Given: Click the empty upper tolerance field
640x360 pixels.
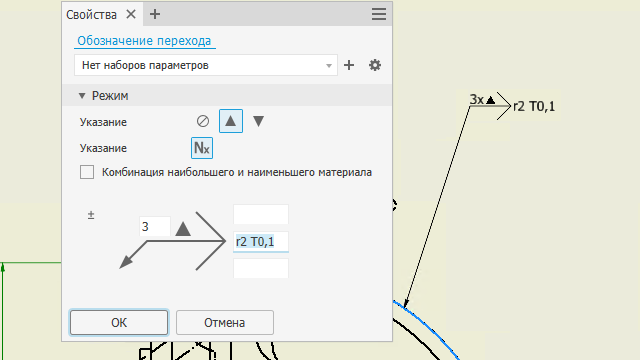Looking at the screenshot, I should (x=261, y=214).
